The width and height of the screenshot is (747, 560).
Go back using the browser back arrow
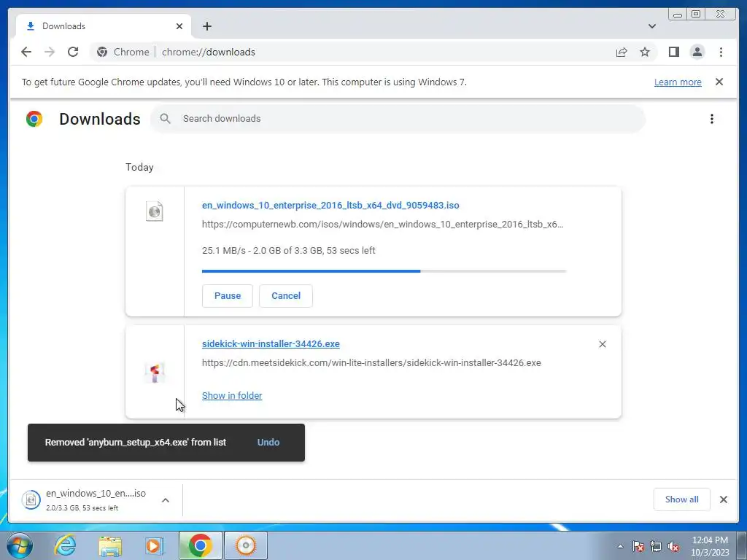point(26,52)
